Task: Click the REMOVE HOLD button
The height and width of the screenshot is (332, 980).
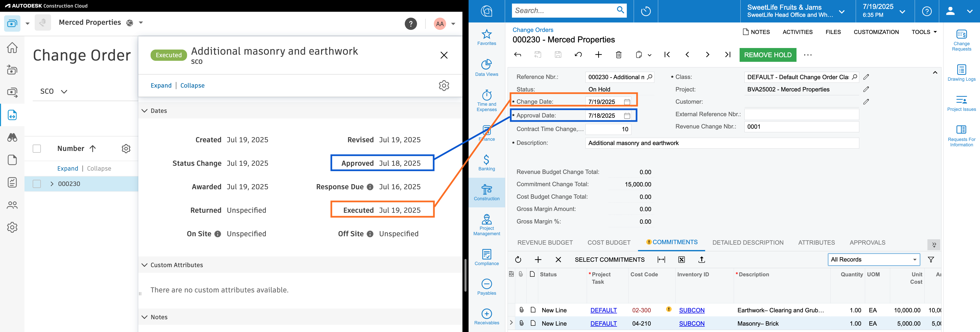Action: pos(767,55)
